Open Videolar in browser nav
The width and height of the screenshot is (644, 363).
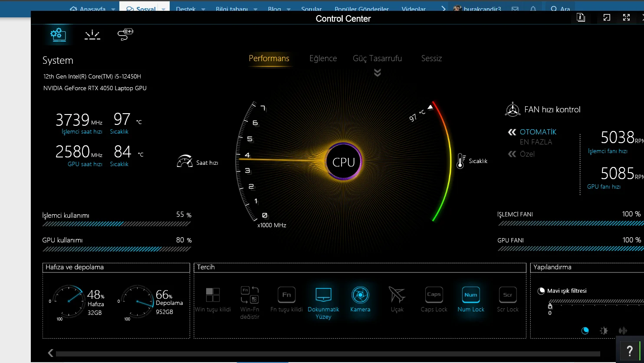[x=414, y=9]
